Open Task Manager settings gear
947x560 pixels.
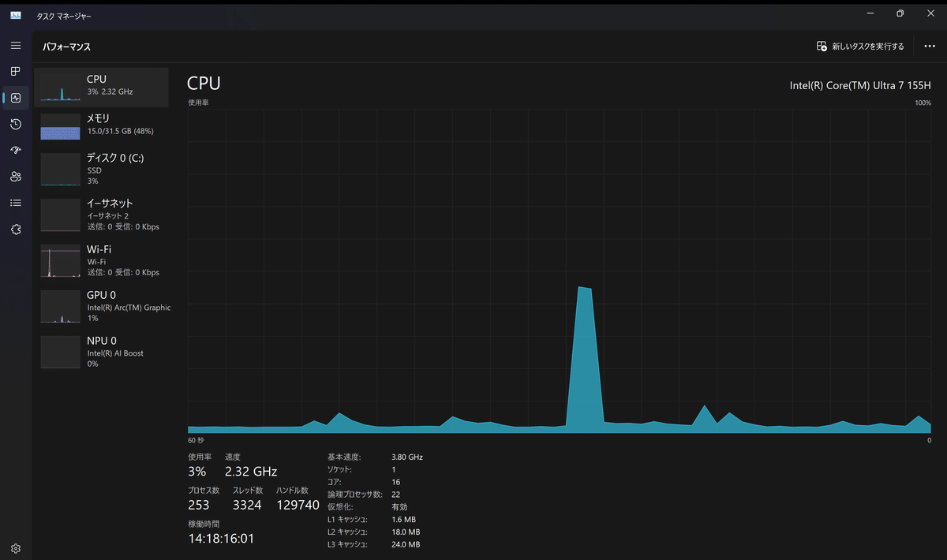[x=16, y=548]
